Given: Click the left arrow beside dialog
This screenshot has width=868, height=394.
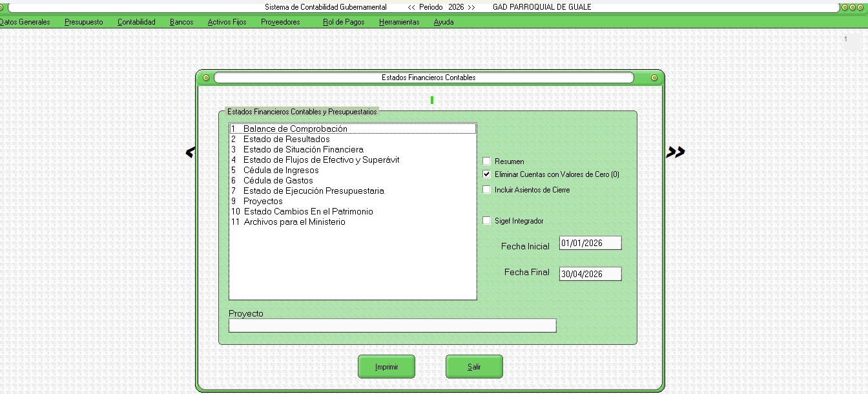Looking at the screenshot, I should 190,152.
